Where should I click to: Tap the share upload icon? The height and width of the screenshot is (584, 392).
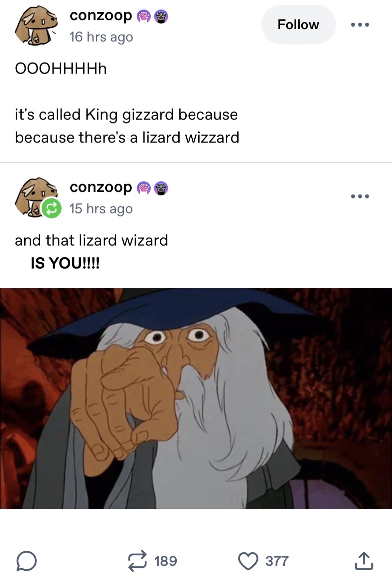(364, 561)
